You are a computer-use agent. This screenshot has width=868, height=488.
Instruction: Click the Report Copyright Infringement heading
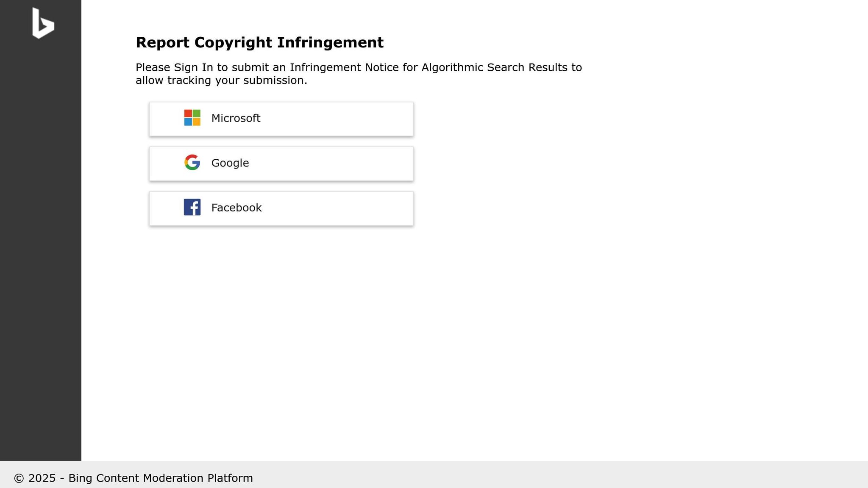tap(259, 42)
